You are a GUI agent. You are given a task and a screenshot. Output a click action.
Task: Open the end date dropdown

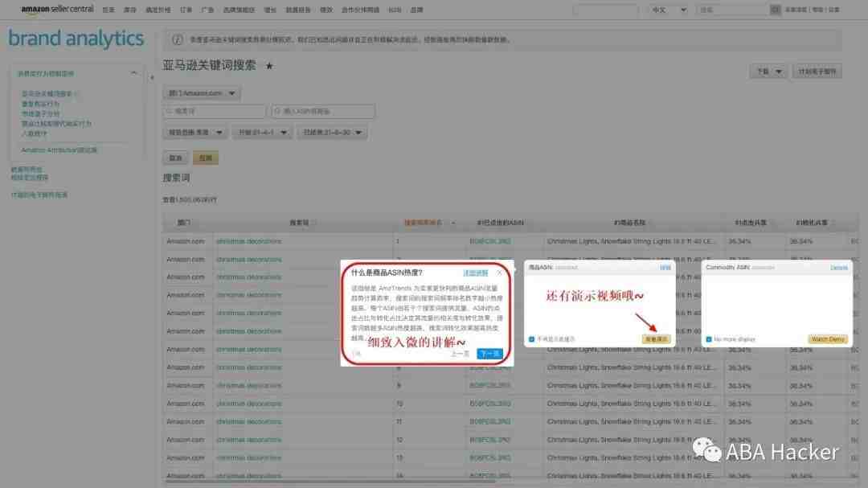(332, 133)
